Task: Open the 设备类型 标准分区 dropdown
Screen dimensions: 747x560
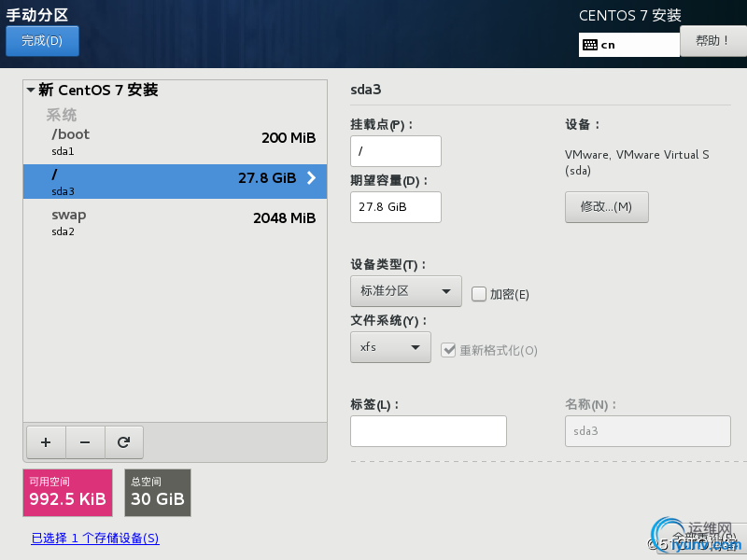Action: (406, 291)
